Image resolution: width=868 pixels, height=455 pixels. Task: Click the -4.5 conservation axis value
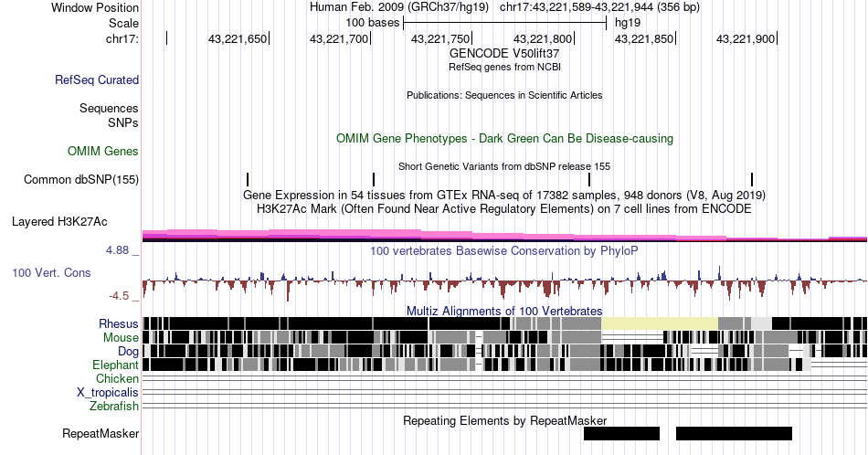tap(119, 296)
